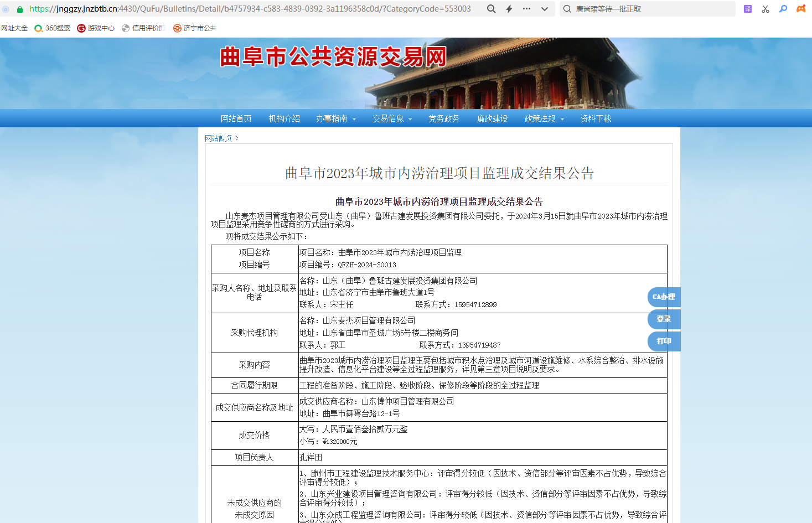Open the 360搜索 bookmark

(x=53, y=28)
